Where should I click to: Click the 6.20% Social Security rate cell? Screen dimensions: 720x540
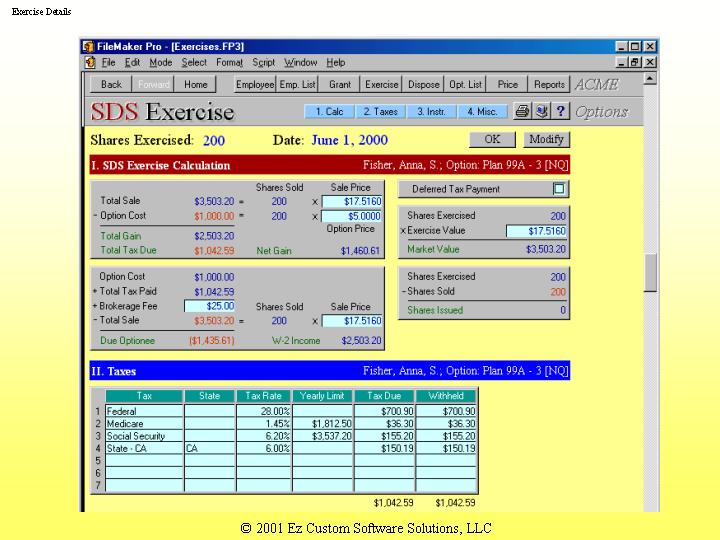(264, 436)
